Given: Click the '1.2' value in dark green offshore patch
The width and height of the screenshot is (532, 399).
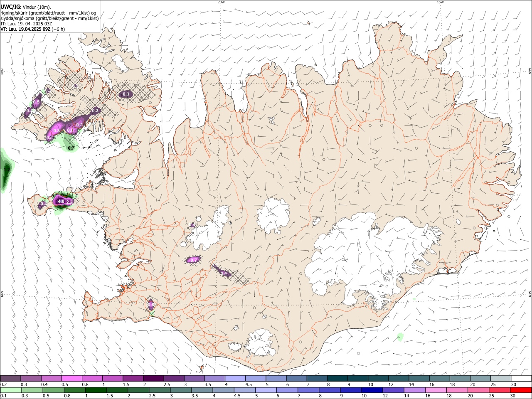Looking at the screenshot, I should pos(6,170).
